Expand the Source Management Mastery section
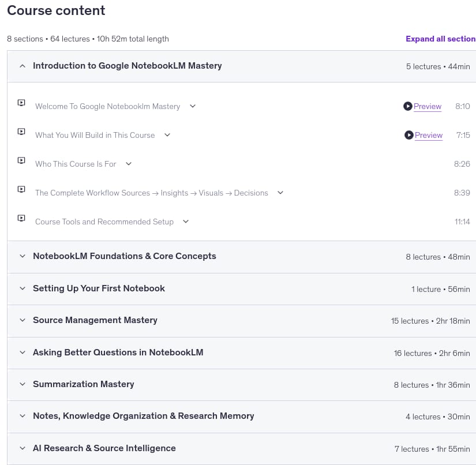 pyautogui.click(x=23, y=320)
